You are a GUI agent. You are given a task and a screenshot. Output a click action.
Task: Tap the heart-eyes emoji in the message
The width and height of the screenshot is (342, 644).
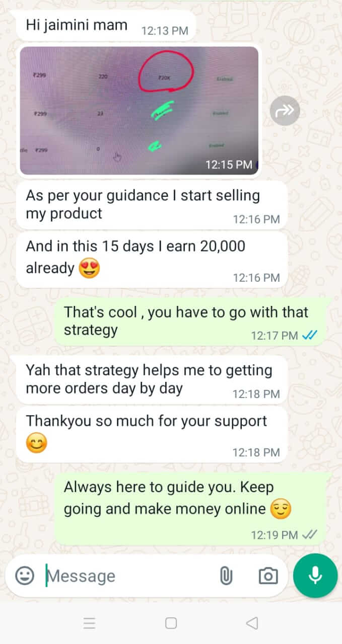pos(90,268)
